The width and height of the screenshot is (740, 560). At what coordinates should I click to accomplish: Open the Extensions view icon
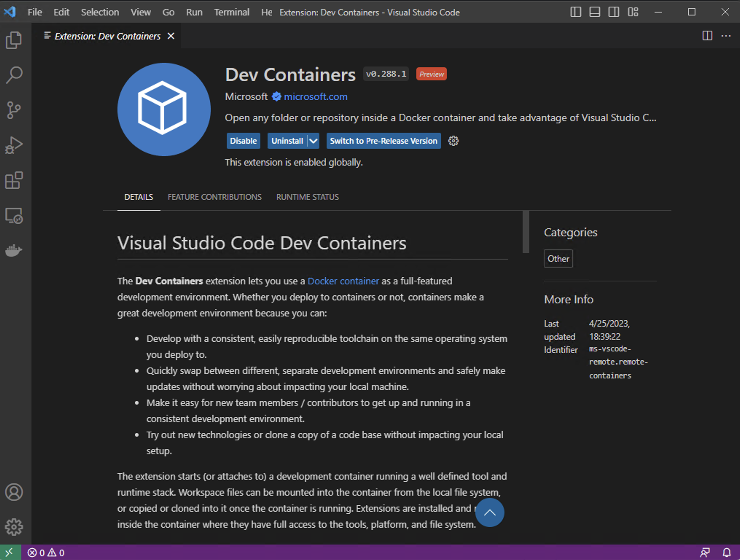[x=14, y=180]
